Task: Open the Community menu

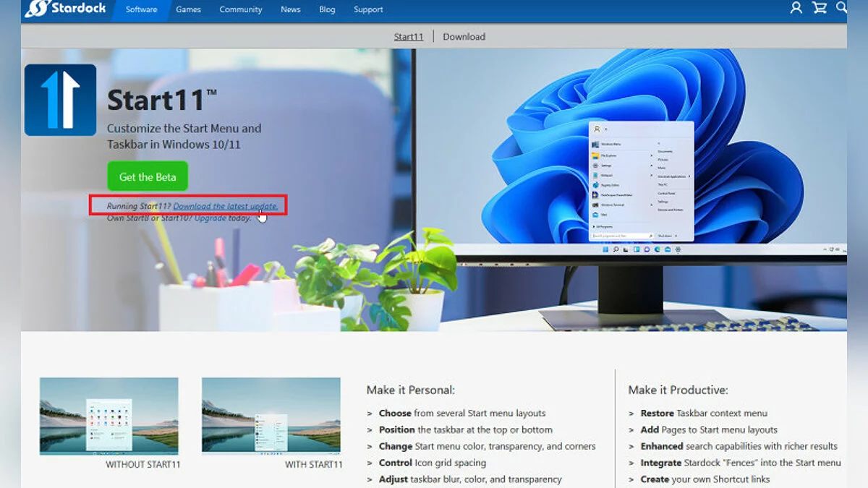Action: [x=241, y=9]
